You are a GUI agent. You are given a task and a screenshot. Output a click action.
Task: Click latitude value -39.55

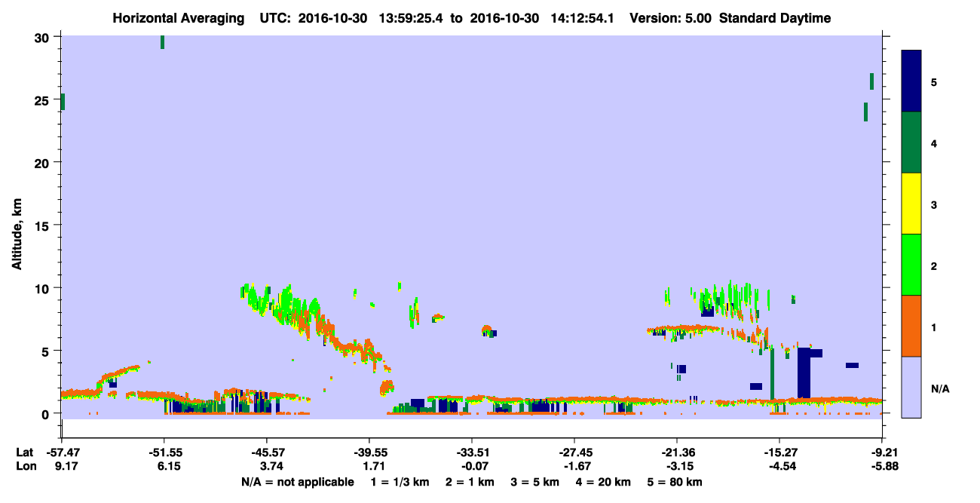369,452
